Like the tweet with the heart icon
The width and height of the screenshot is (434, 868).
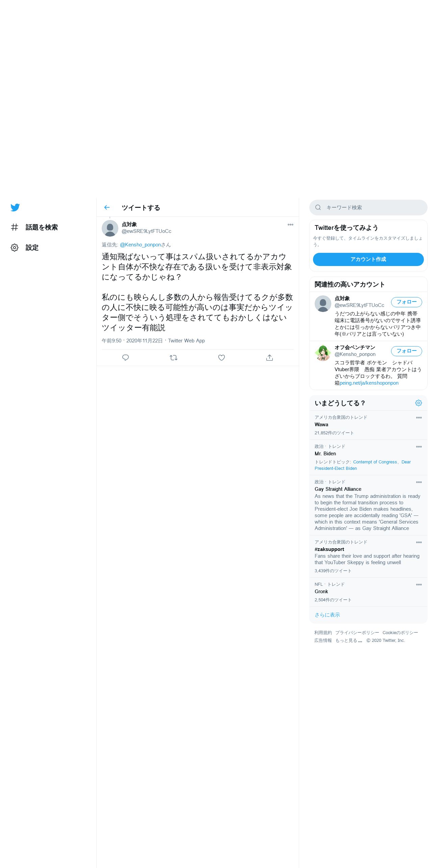(221, 358)
